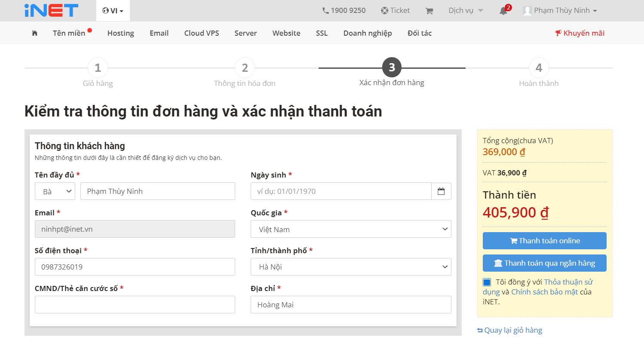This screenshot has height=340, width=644.
Task: Click the iNET logo
Action: click(51, 10)
